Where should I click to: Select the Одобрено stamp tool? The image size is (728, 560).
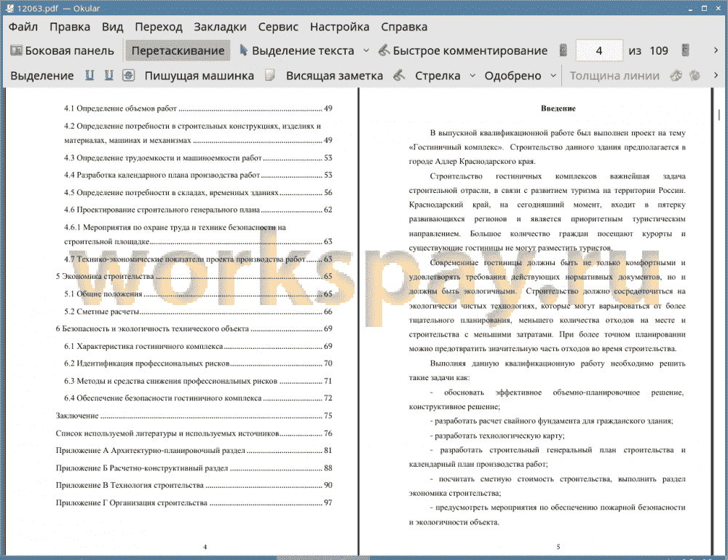(x=513, y=76)
